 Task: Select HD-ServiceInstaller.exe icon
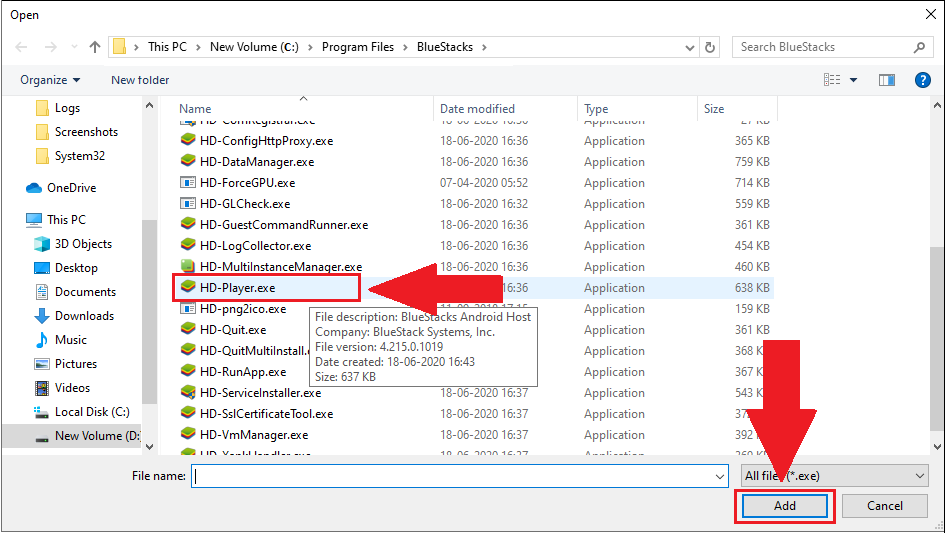click(188, 393)
